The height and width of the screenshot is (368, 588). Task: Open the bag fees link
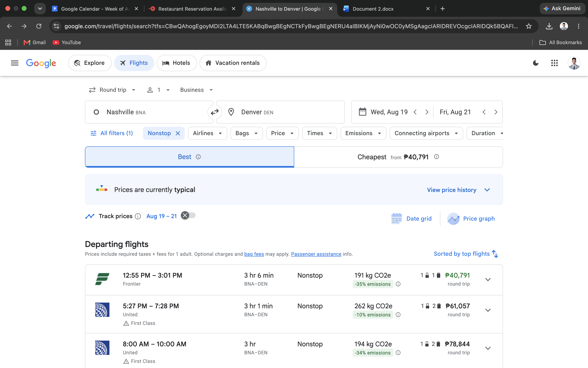[x=254, y=254]
